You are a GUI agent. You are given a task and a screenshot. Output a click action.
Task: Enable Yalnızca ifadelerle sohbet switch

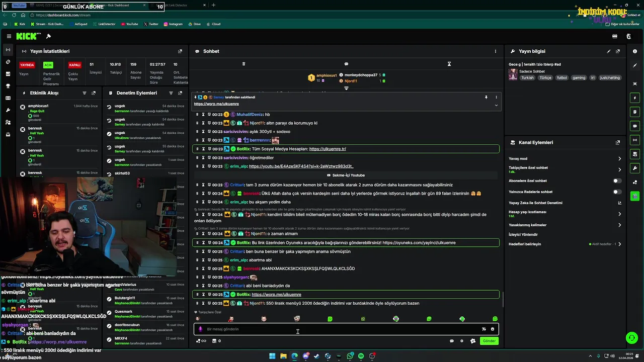point(617,192)
